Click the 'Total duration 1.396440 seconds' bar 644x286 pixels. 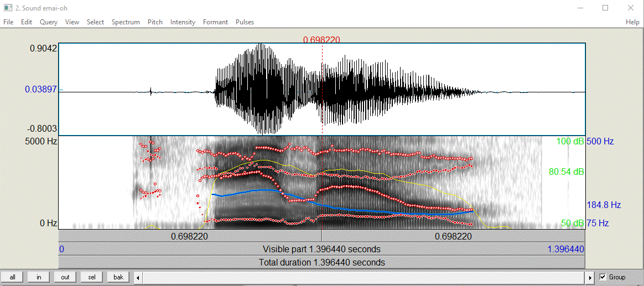321,262
